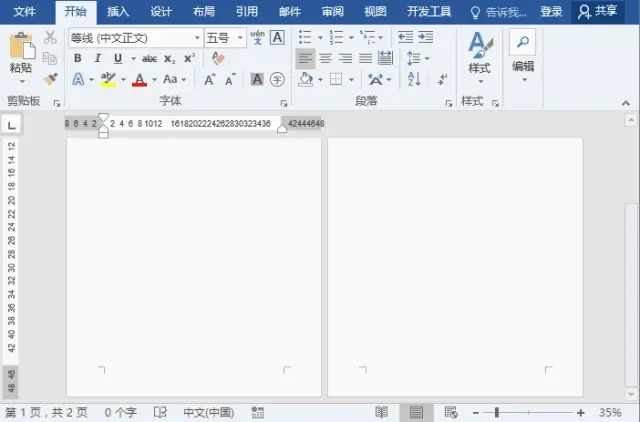Zoom out with minus button
This screenshot has height=422, width=640.
476,413
